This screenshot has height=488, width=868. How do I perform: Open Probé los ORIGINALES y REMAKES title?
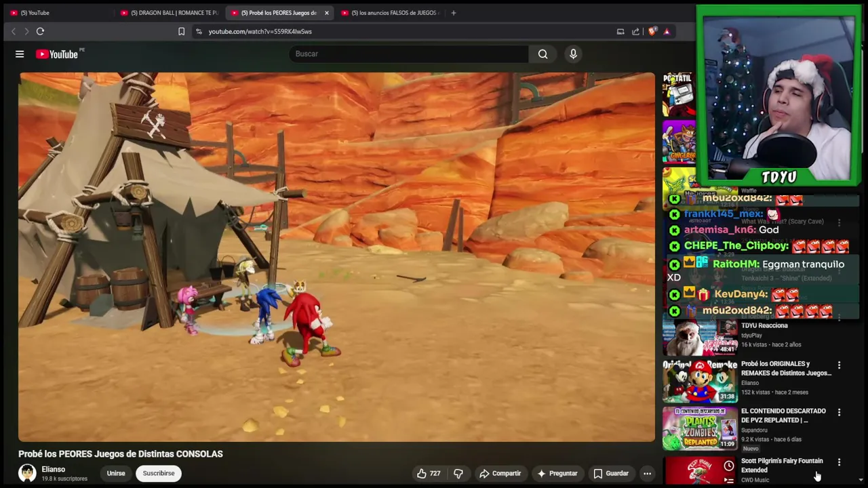coord(786,368)
